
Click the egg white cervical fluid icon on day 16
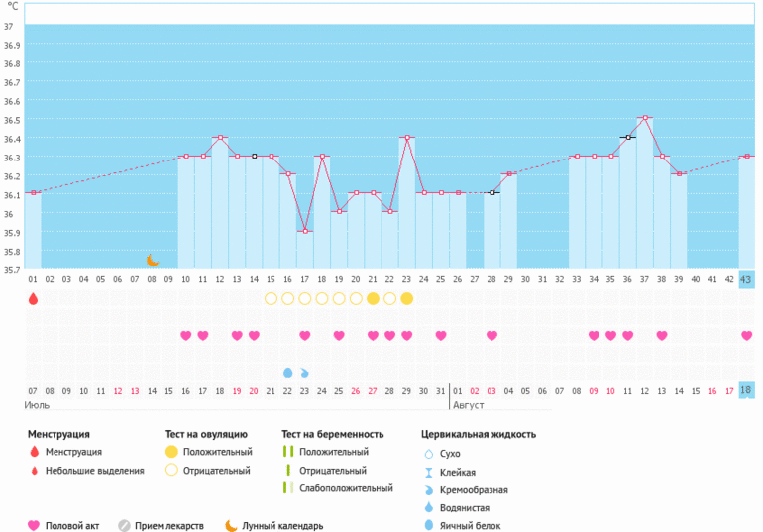[x=287, y=372]
